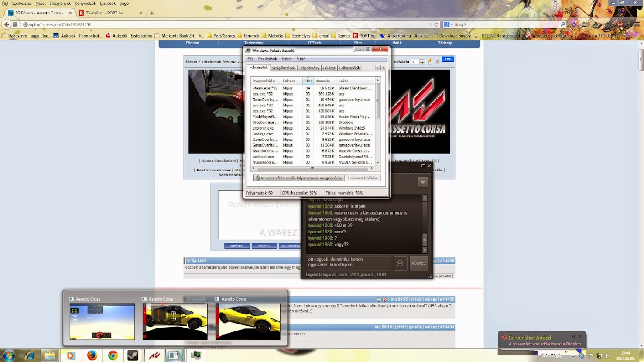Image resolution: width=644 pixels, height=362 pixels.
Task: Click the emoticon button in Steam chat
Action: (400, 263)
